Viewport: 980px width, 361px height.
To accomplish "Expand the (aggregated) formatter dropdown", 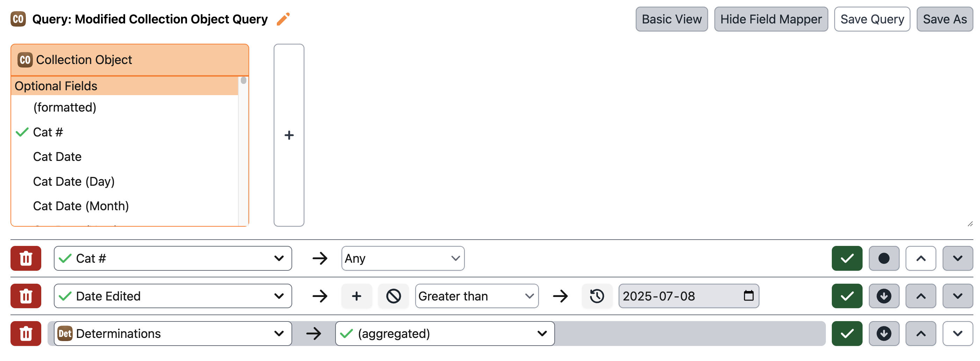I will 445,334.
